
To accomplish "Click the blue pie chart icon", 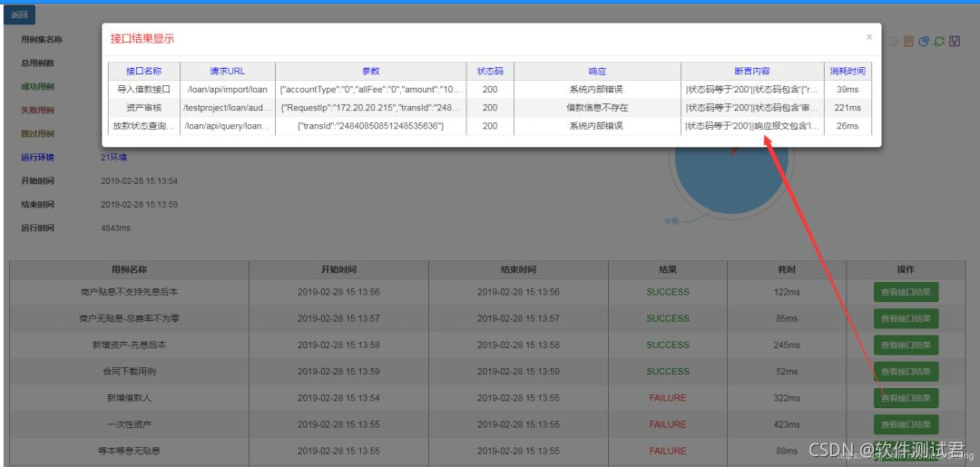I will pos(924,41).
